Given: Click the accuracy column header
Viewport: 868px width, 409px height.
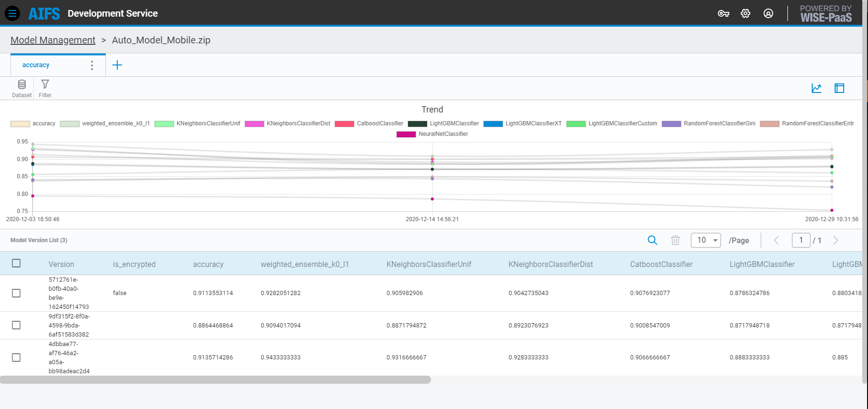Looking at the screenshot, I should point(208,264).
